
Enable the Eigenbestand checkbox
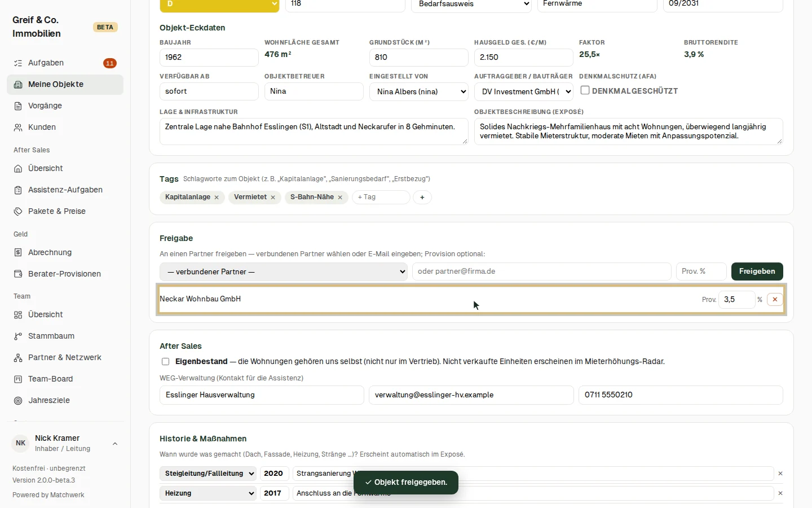click(165, 362)
